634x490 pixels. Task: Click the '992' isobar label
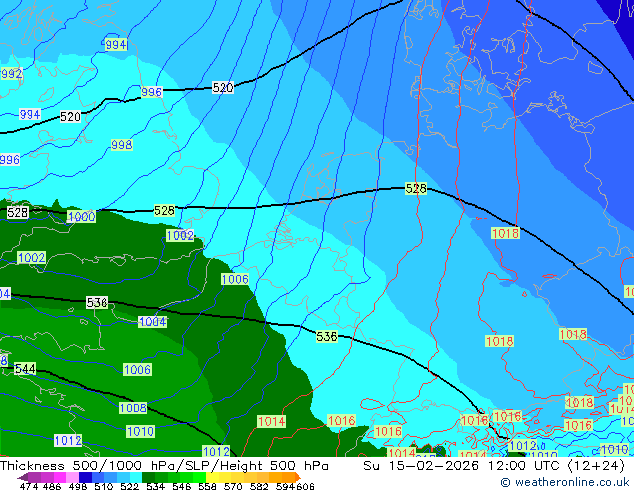tap(11, 74)
